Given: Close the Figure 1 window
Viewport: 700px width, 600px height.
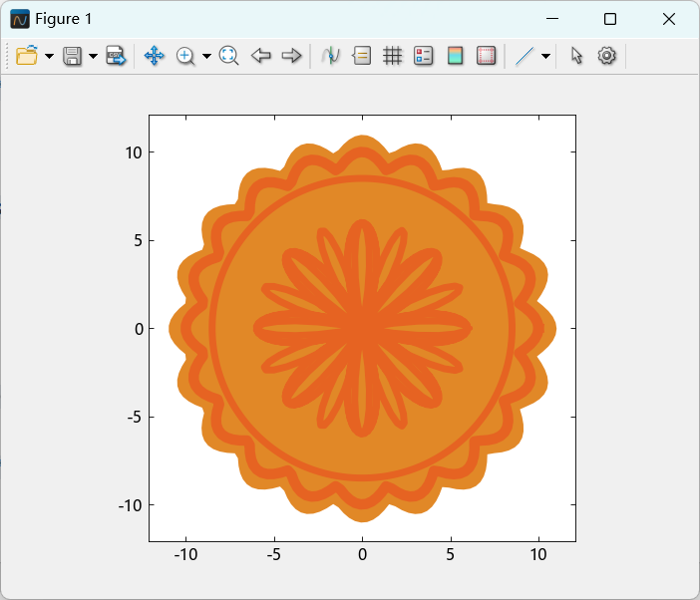Looking at the screenshot, I should tap(669, 19).
